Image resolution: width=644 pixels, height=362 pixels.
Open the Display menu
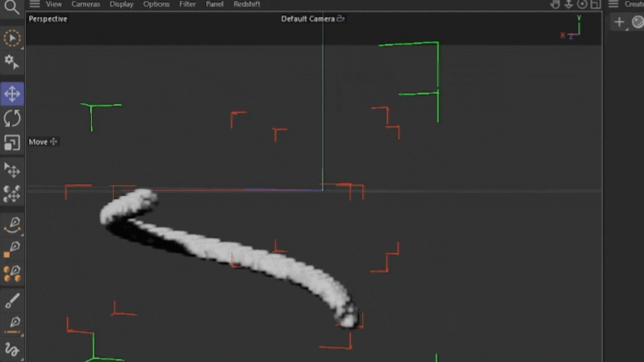[x=122, y=4]
